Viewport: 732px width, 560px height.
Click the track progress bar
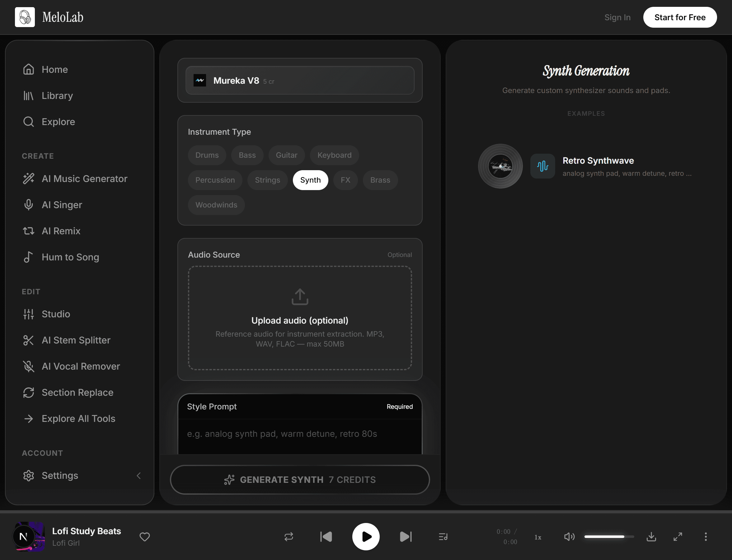tap(366, 511)
